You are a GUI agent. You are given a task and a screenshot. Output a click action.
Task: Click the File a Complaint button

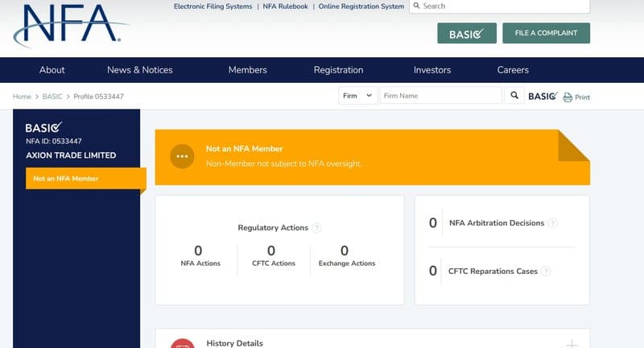[547, 33]
